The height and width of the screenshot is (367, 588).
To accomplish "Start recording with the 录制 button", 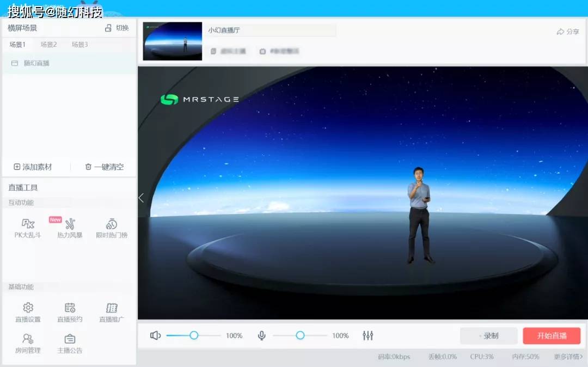I will click(x=488, y=336).
